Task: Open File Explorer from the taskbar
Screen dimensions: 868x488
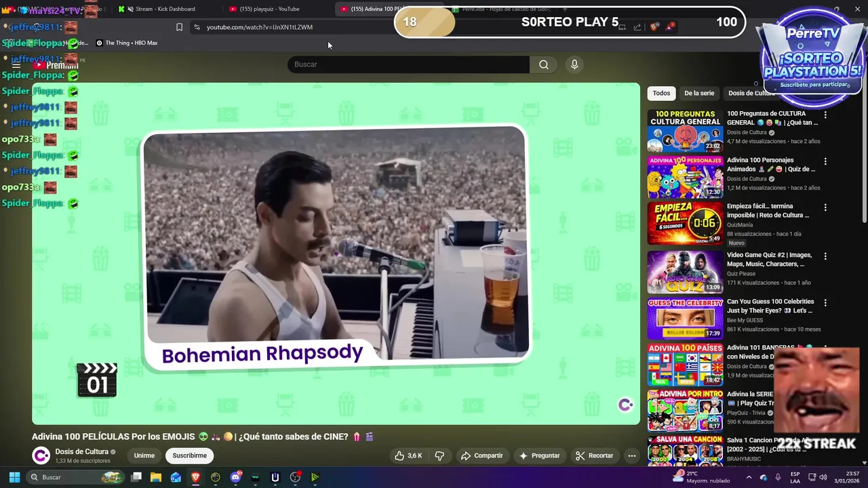Action: 156,477
